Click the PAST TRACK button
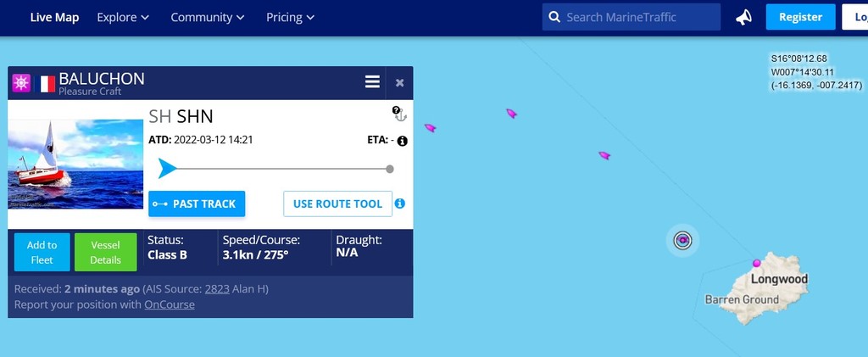 click(197, 204)
